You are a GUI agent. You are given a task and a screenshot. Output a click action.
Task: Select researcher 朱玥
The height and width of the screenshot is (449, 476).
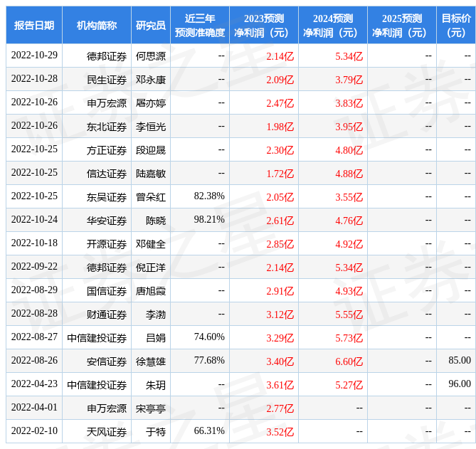[156, 385]
